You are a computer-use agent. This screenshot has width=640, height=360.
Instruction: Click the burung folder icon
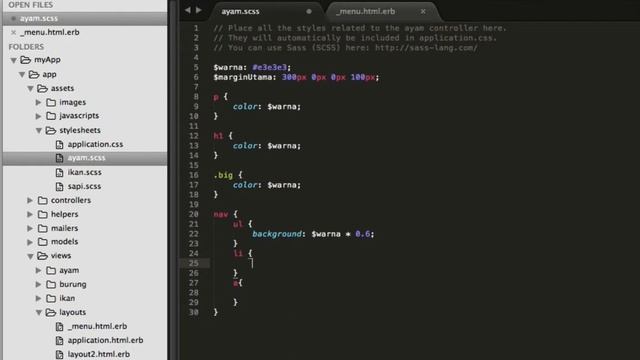(51, 284)
